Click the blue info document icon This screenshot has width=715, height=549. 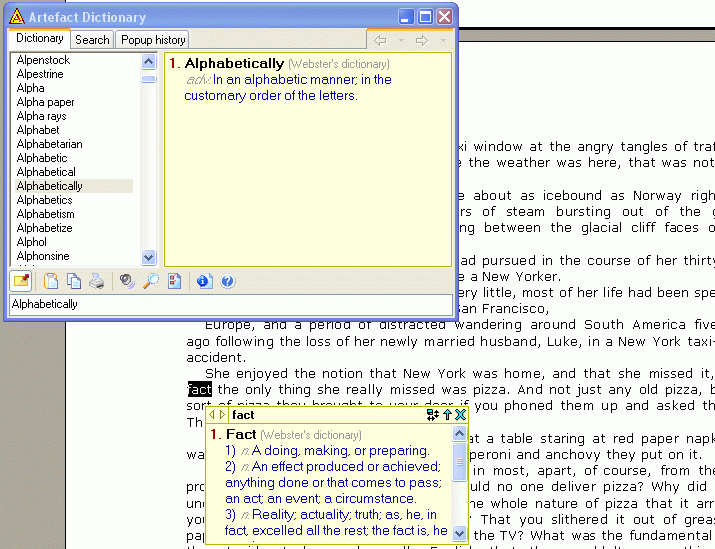click(204, 281)
